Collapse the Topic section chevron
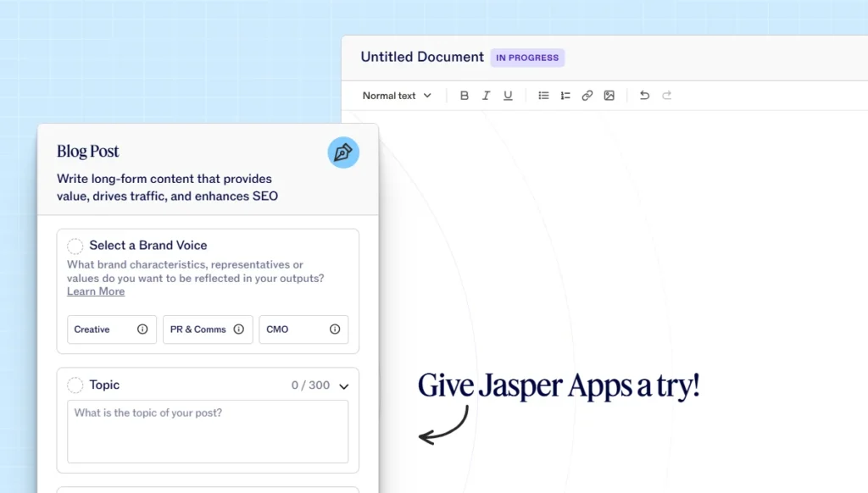The height and width of the screenshot is (493, 868). 344,385
